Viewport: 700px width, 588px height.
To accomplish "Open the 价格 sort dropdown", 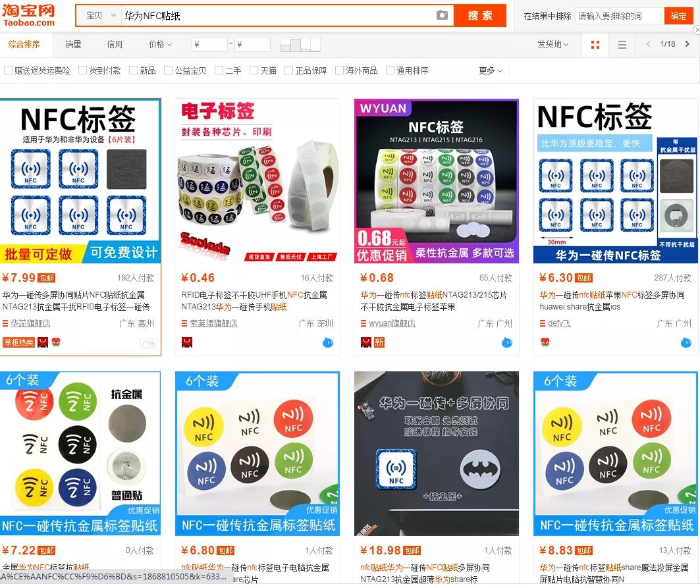I will coord(159,45).
